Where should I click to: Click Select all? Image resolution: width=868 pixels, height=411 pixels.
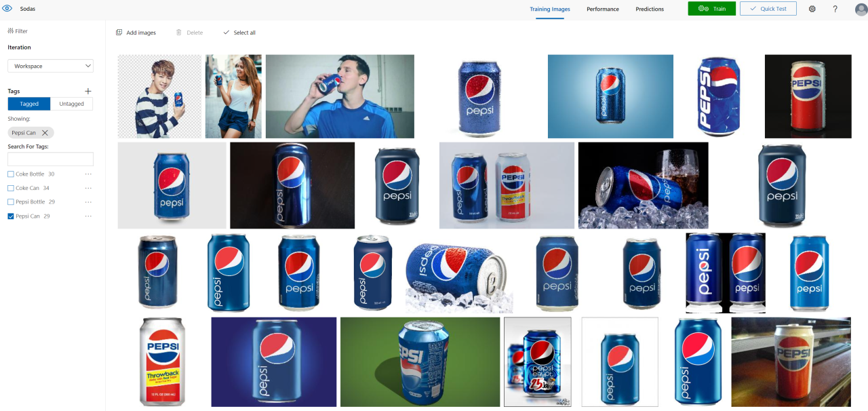pyautogui.click(x=239, y=33)
